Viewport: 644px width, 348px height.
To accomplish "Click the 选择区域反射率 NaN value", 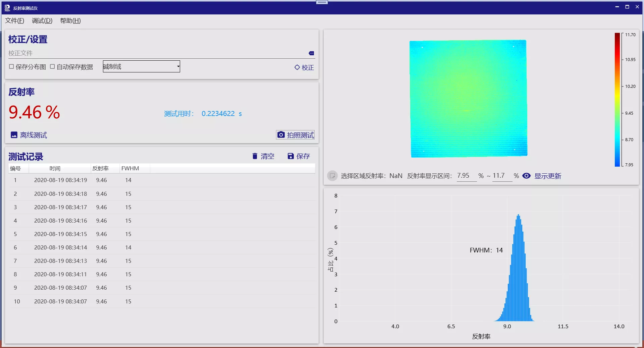I will pos(396,176).
